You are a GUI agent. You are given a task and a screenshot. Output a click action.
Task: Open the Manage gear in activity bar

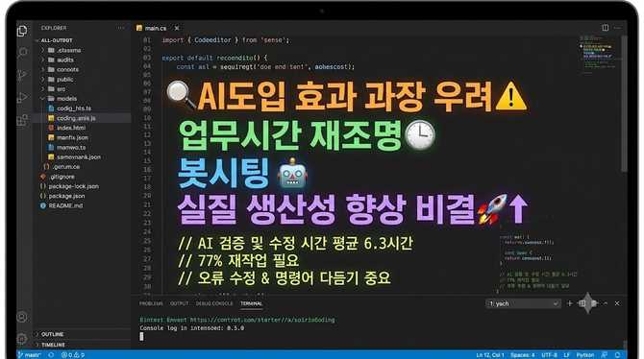click(x=22, y=339)
